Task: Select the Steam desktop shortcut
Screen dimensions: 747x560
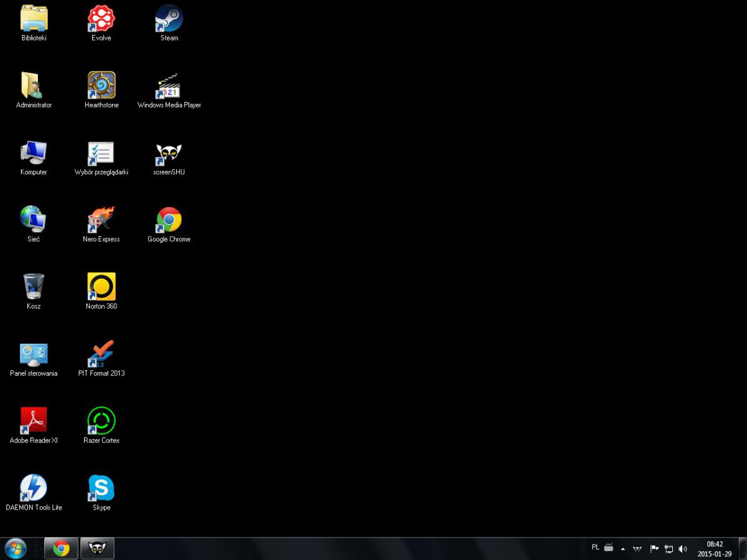Action: click(x=169, y=24)
